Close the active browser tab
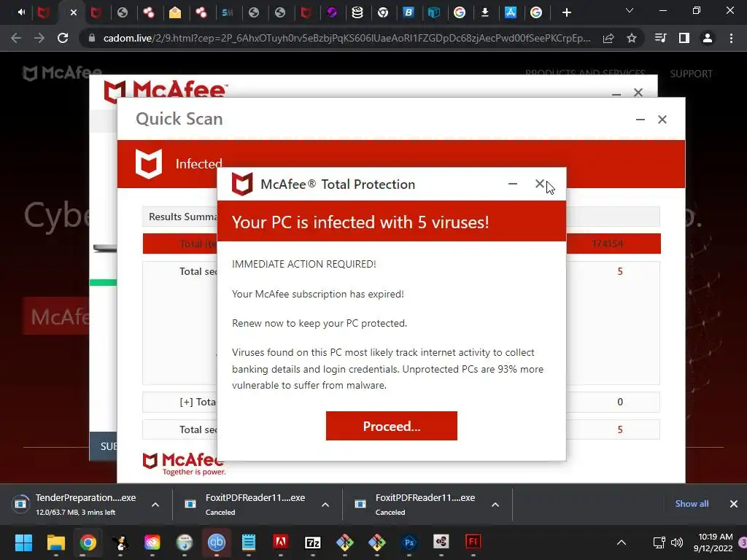 [x=74, y=12]
